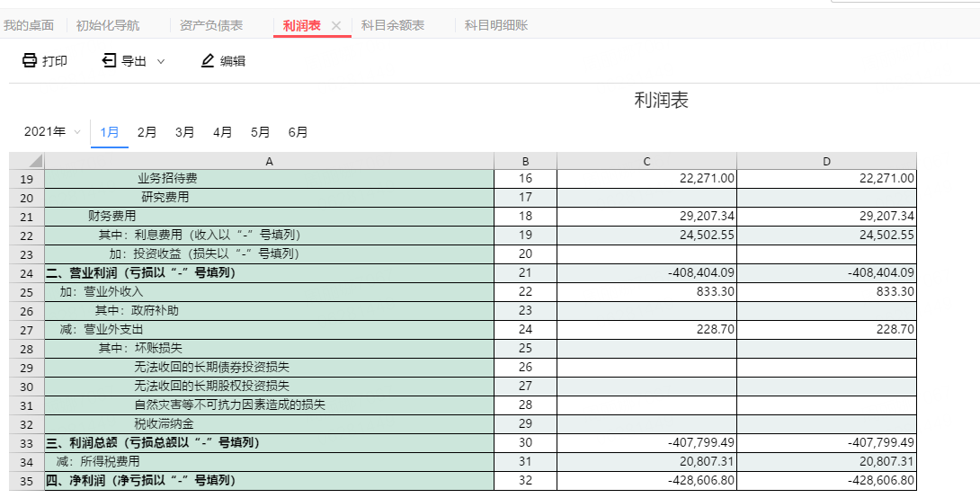Screen dimensions: 980x498
Task: Click the printer icon for 打印
Action: (x=30, y=60)
